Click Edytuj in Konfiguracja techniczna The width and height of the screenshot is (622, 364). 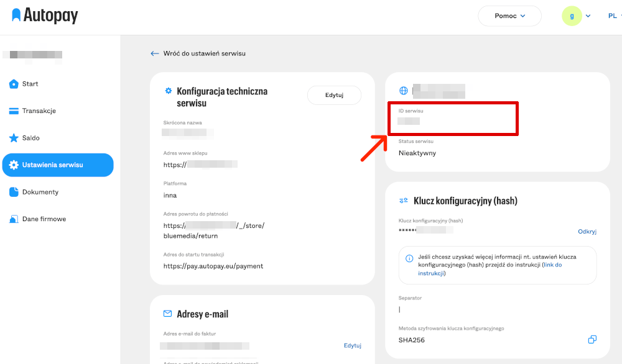(334, 95)
